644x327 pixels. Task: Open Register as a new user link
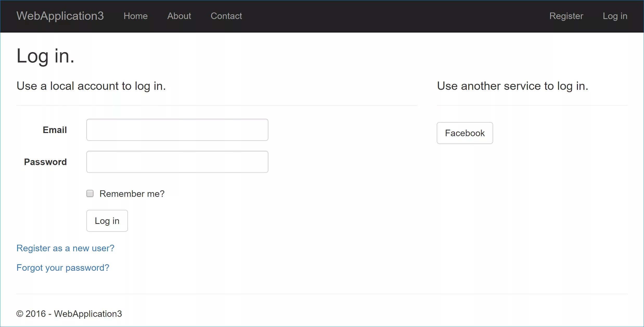coord(65,248)
